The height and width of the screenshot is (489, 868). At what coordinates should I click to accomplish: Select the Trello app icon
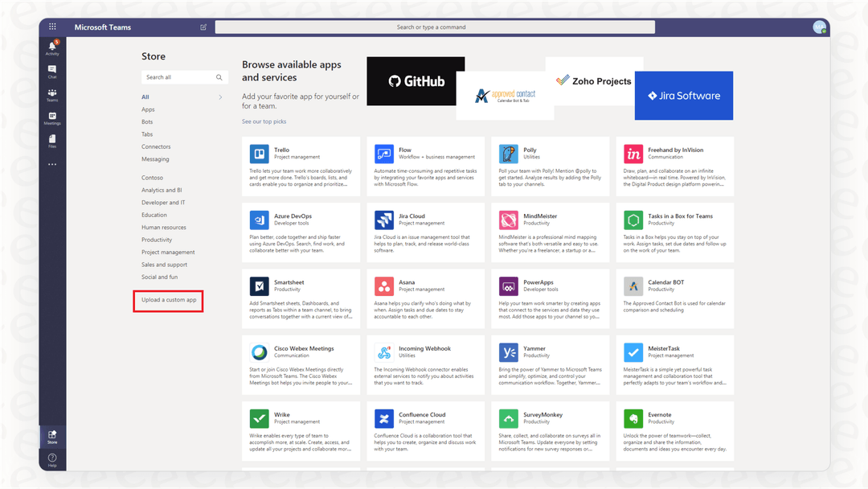coord(258,154)
